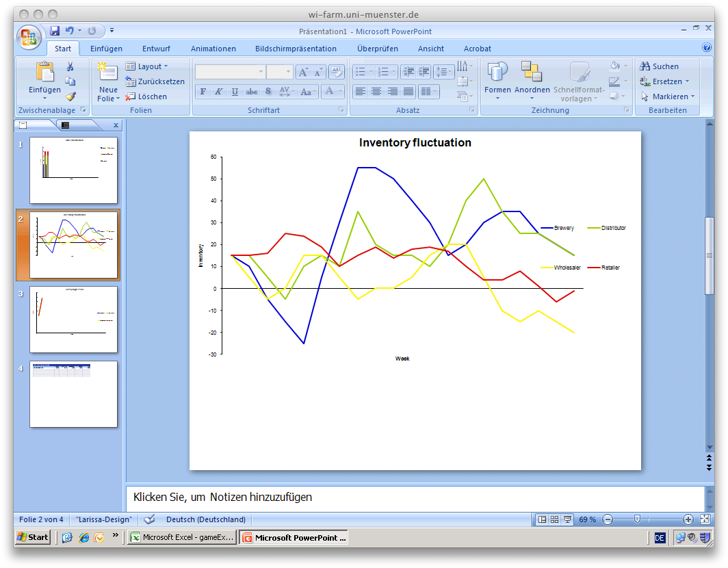
Task: Open the Ersetzen dropdown arrow
Action: (x=687, y=81)
